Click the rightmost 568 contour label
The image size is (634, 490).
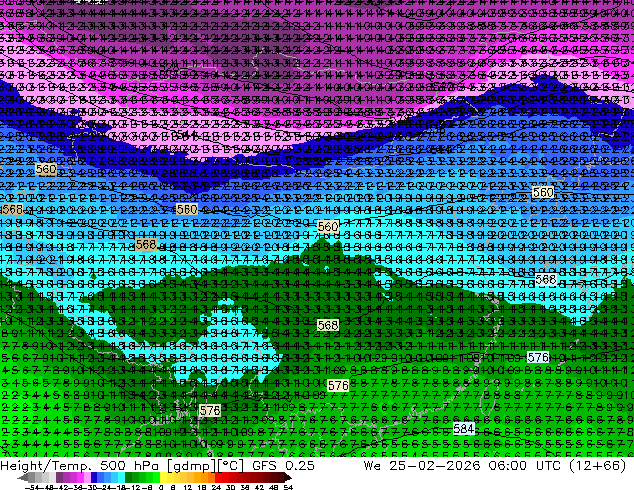[545, 279]
